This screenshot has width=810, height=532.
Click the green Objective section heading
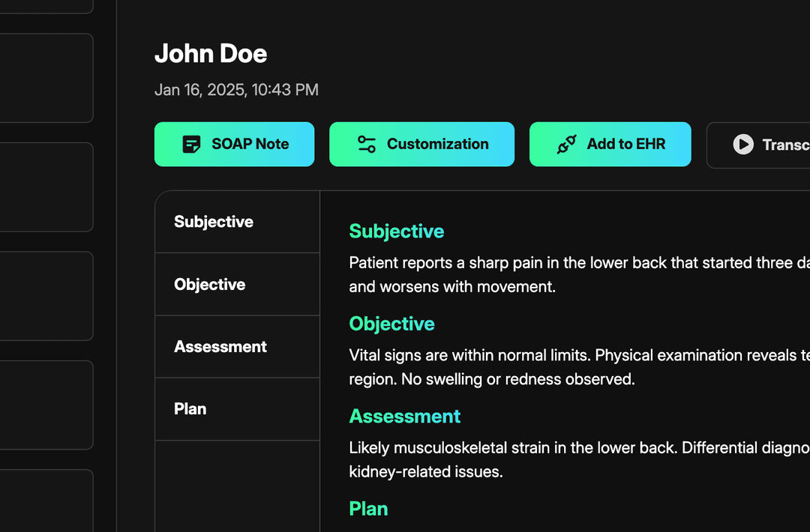[x=392, y=324]
